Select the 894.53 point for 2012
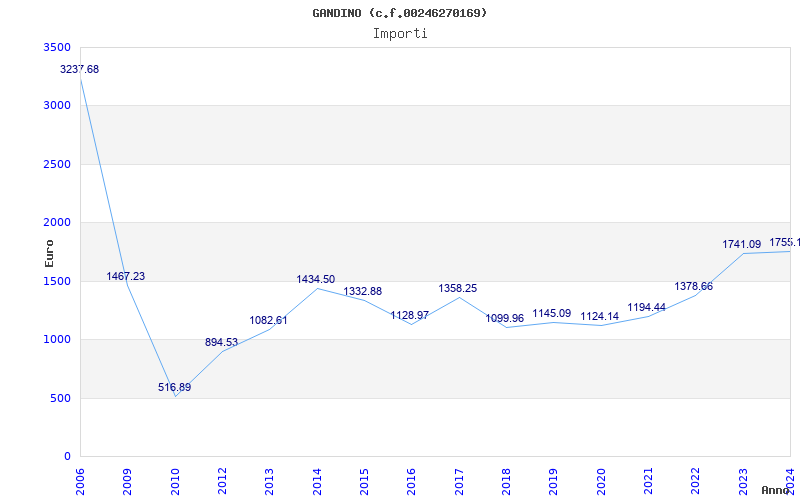The image size is (800, 500). tap(221, 342)
